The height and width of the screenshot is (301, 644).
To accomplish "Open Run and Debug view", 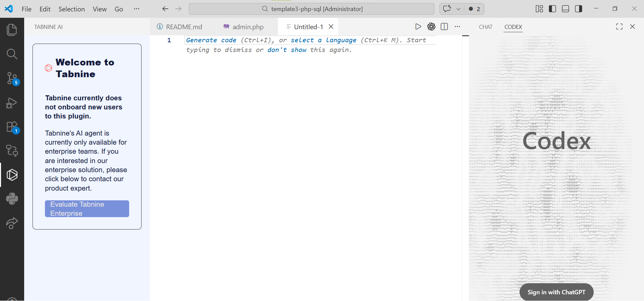I will point(12,103).
